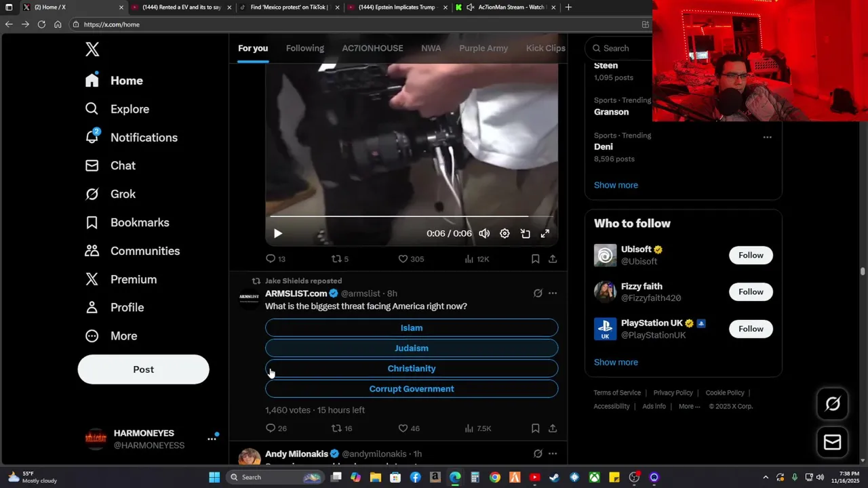
Task: Click Grok icon on ARMSLIST post
Action: (x=538, y=293)
